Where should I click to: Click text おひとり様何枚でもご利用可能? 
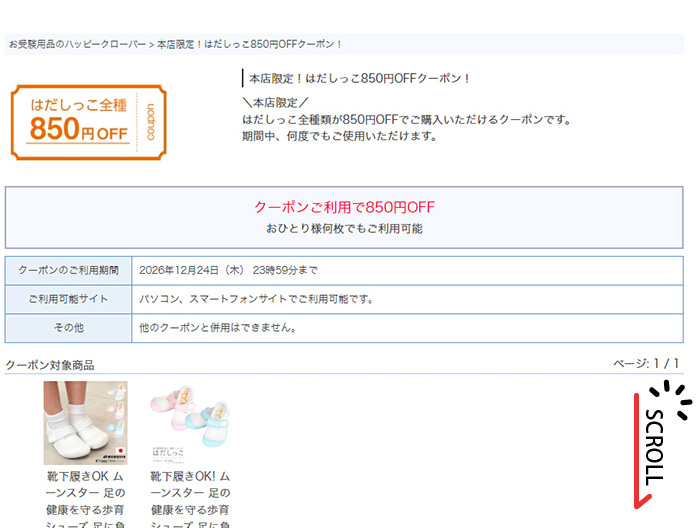point(344,229)
